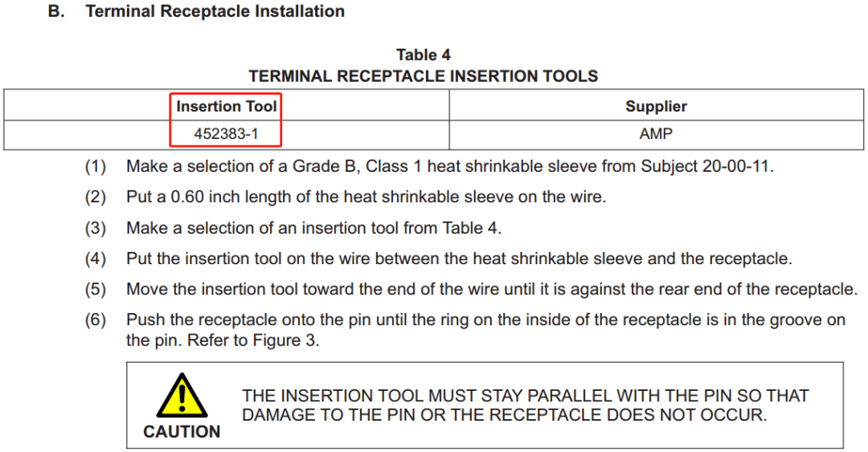The height and width of the screenshot is (452, 868).
Task: Select step (4) insertion tool placement text
Action: pos(459,259)
